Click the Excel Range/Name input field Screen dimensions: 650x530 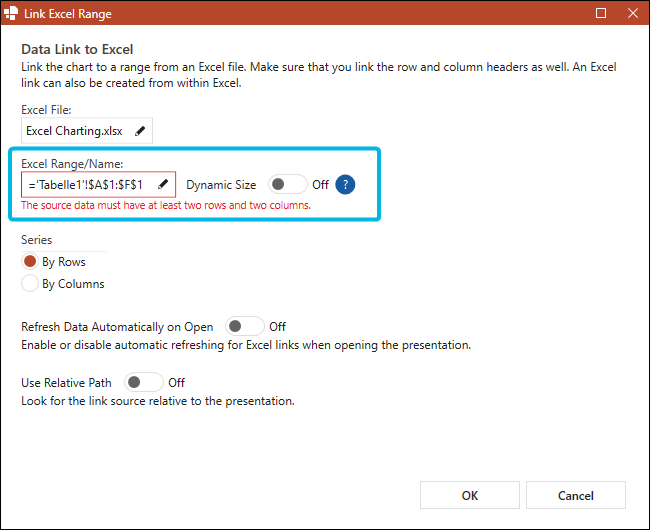tap(98, 184)
